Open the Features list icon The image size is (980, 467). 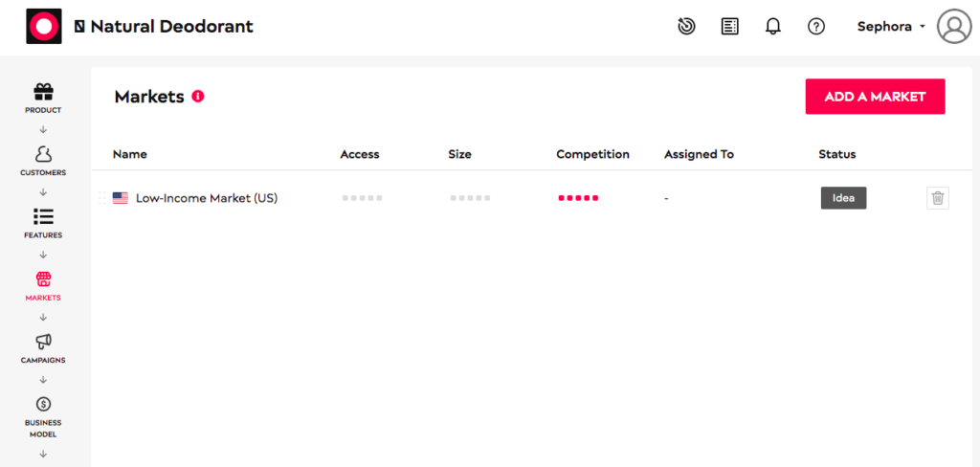[43, 217]
